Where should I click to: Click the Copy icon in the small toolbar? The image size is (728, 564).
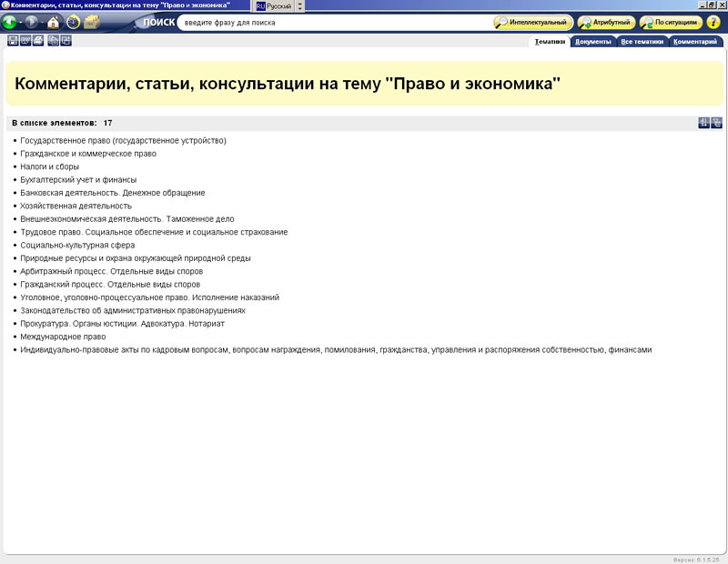click(x=54, y=41)
